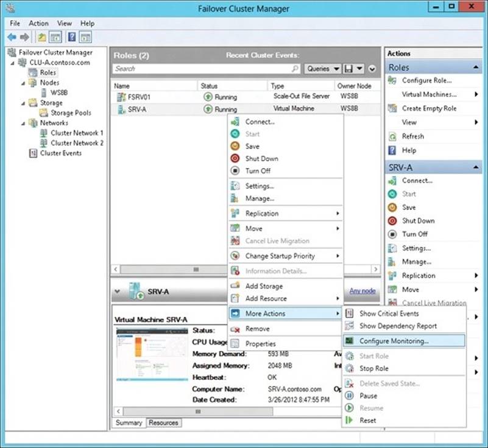Click the Up one level toolbar icon
The width and height of the screenshot is (488, 448).
tap(41, 37)
